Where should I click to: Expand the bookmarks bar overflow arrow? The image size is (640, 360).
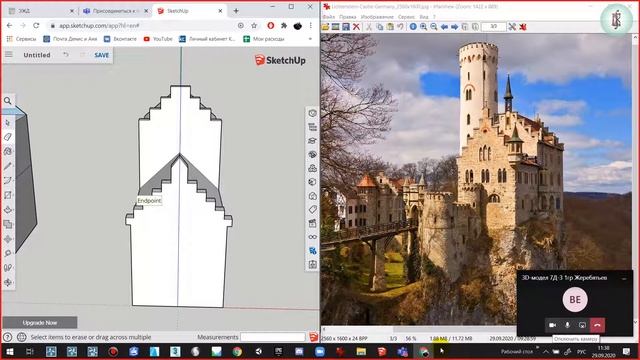pyautogui.click(x=310, y=39)
